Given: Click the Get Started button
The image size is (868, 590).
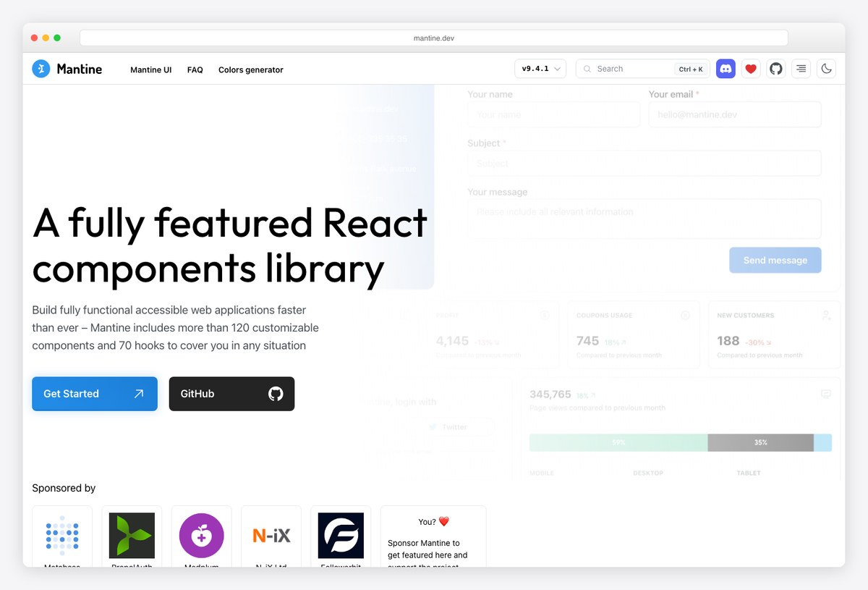Looking at the screenshot, I should 95,394.
